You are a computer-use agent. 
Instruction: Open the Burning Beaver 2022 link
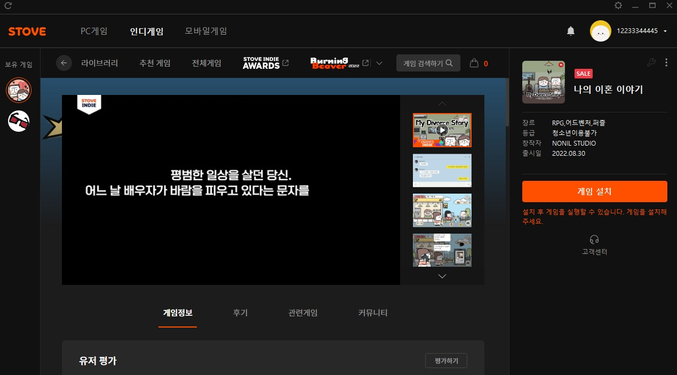[x=335, y=63]
